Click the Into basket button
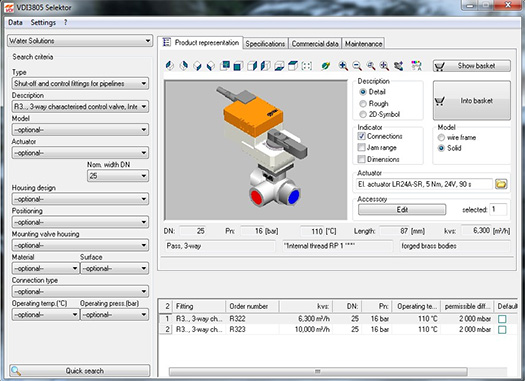 (472, 100)
